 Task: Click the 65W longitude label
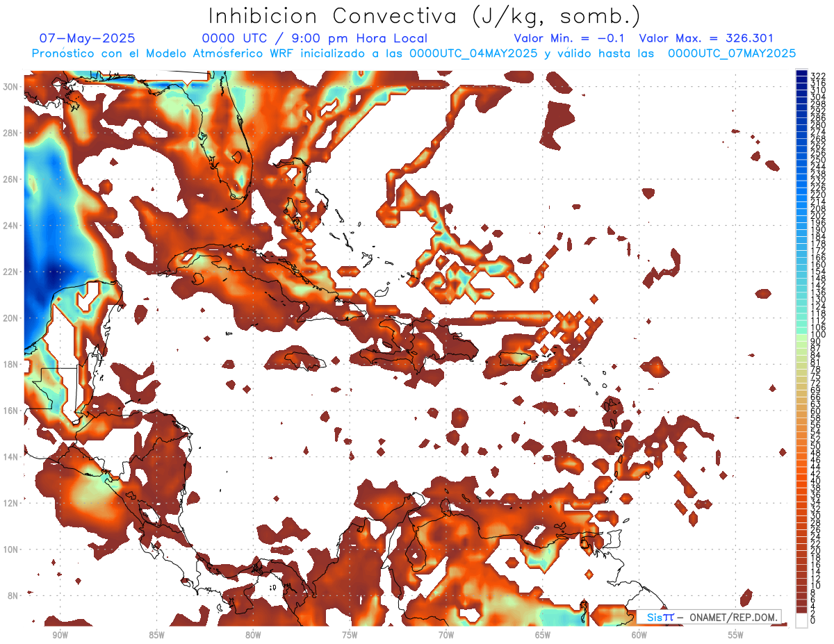click(543, 635)
